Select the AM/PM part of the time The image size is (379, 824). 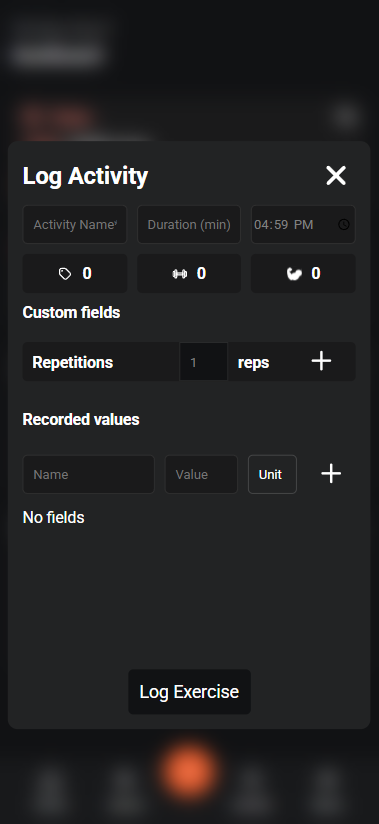tap(303, 224)
